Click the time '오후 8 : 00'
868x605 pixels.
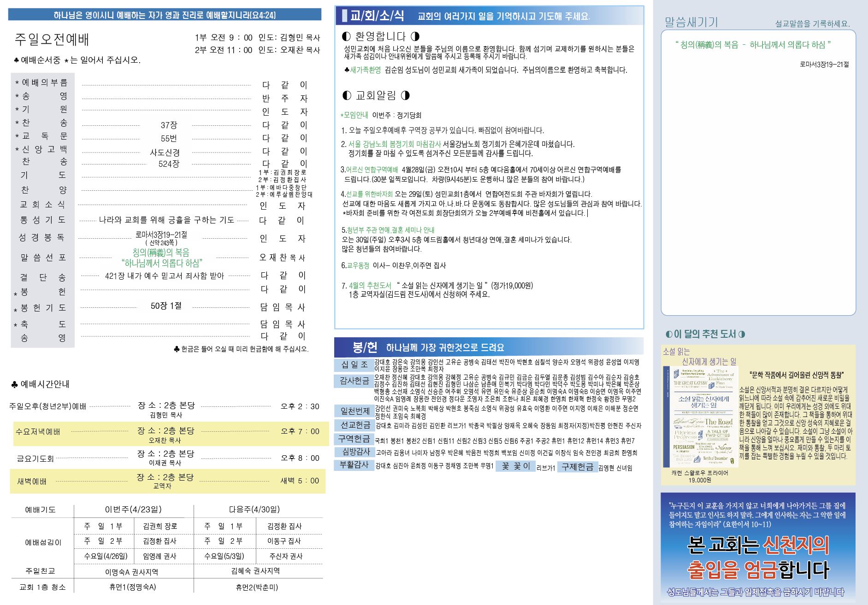pyautogui.click(x=300, y=458)
